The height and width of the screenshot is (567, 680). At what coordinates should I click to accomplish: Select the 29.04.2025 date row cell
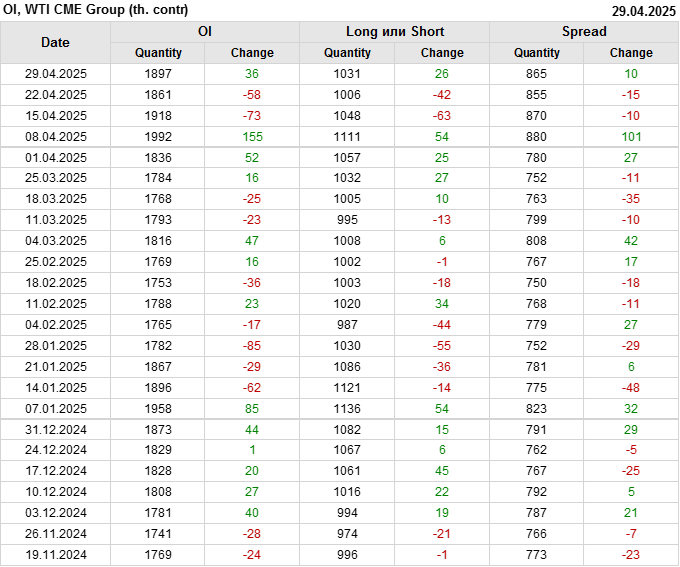pos(56,74)
